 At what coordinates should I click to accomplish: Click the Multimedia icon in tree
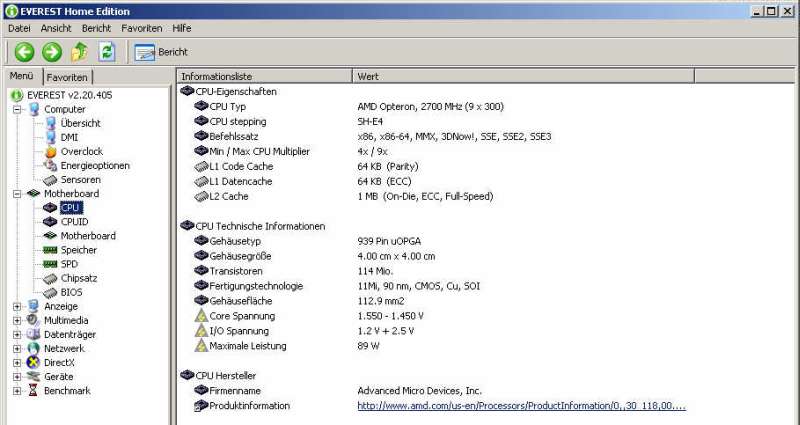[x=33, y=320]
